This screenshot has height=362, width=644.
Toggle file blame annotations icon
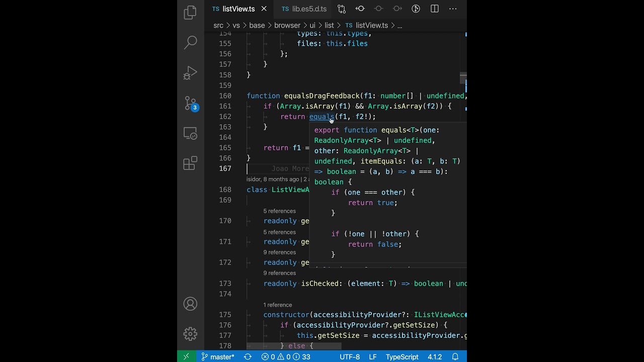point(416,9)
